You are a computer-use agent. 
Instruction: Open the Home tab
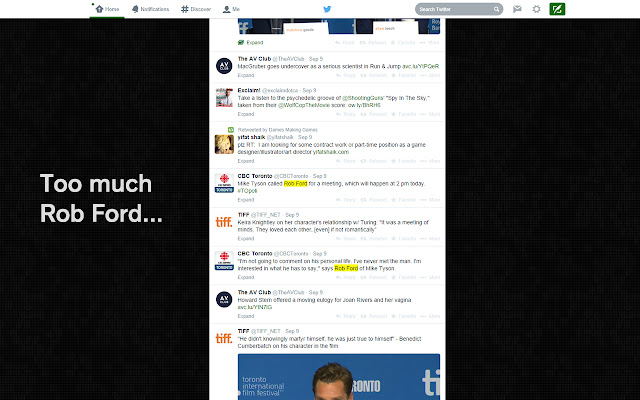tap(107, 9)
